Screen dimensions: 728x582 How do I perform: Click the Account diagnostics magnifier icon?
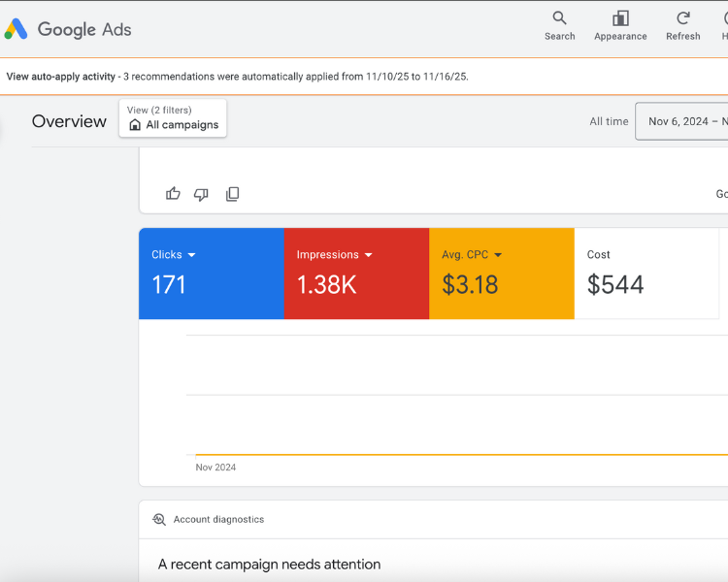pos(159,520)
